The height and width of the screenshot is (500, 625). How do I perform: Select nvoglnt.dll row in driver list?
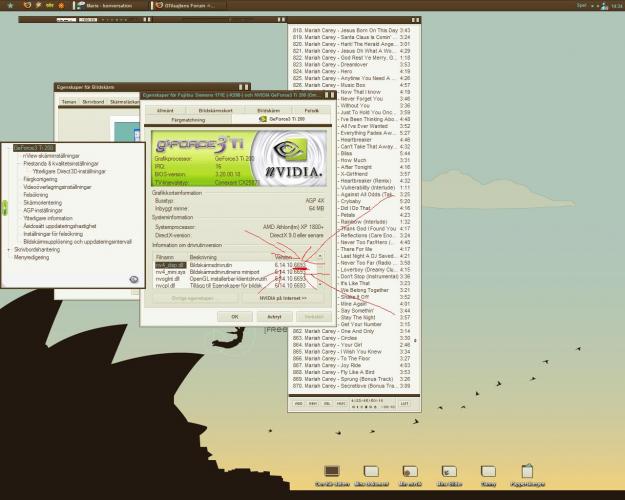[235, 279]
